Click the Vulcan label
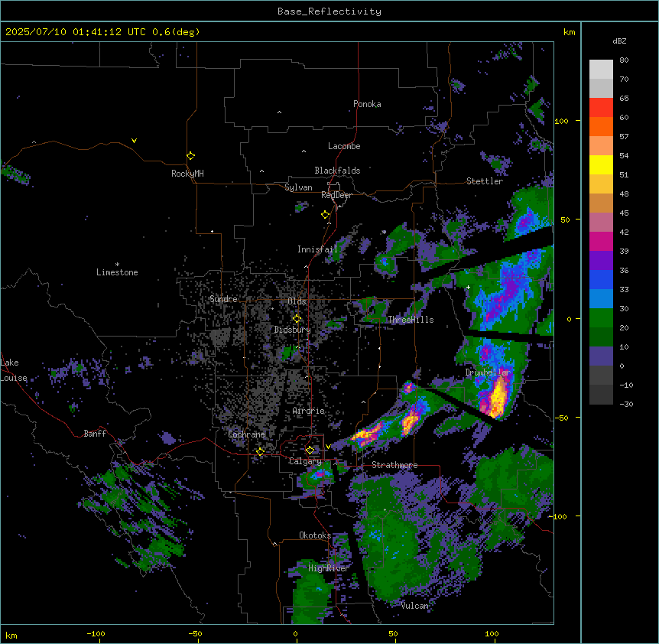This screenshot has height=644, width=659. coord(414,606)
